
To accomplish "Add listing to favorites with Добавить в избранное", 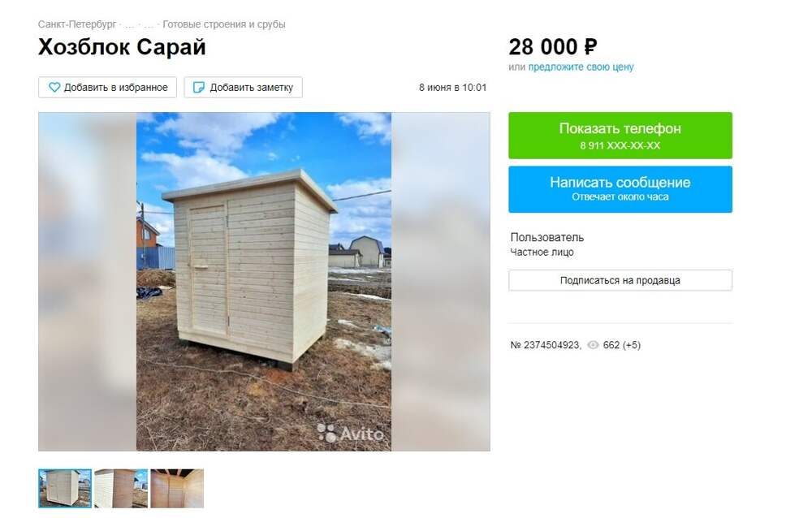I will (108, 88).
